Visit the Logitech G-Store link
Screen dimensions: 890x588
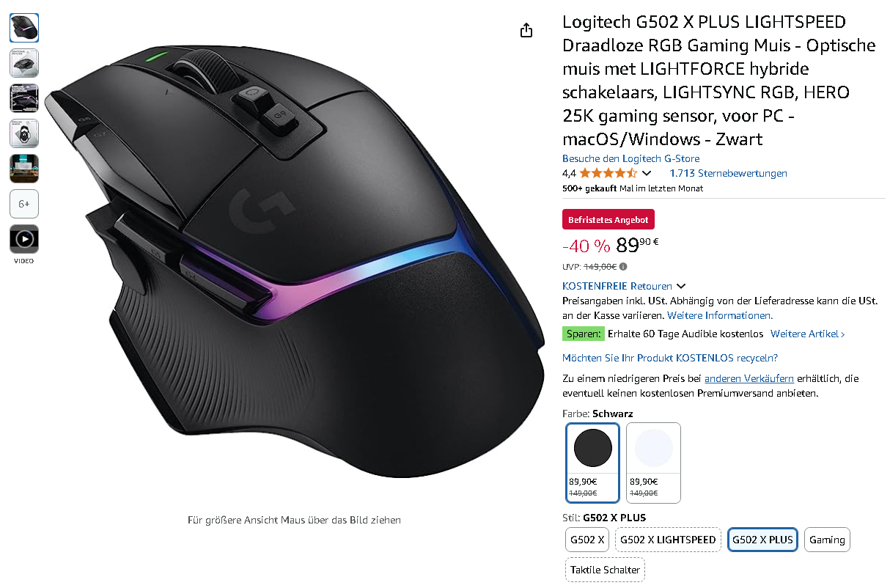[x=630, y=158]
